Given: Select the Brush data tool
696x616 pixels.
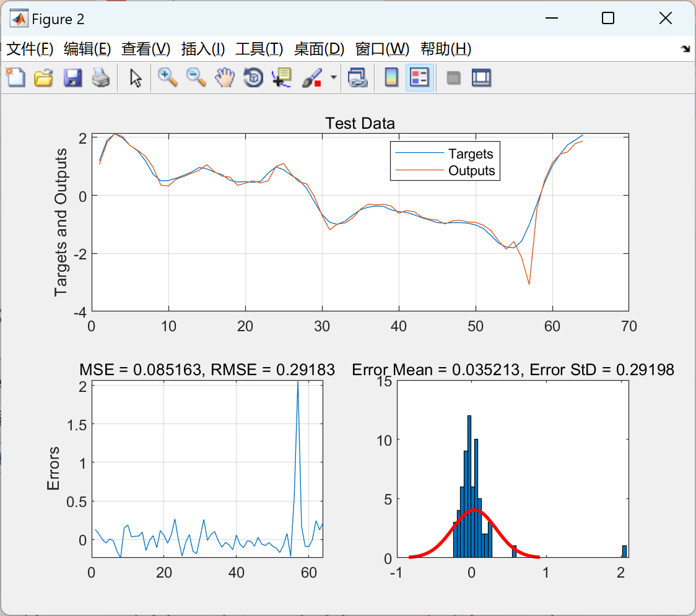Looking at the screenshot, I should [312, 77].
